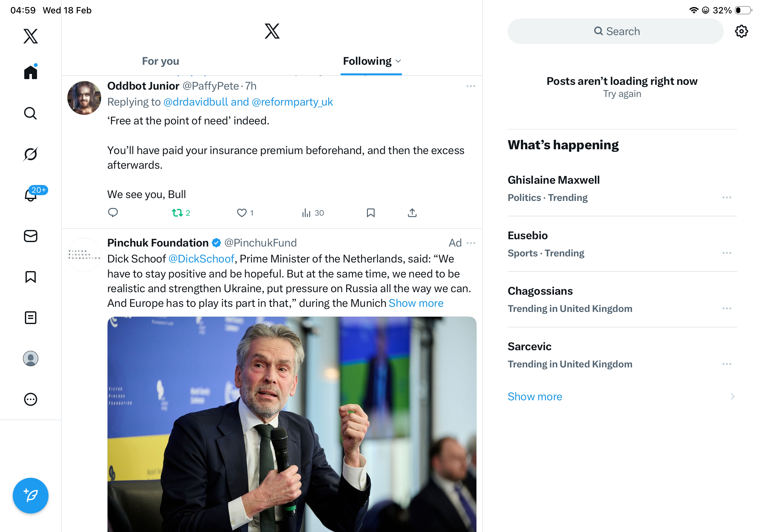Image resolution: width=762 pixels, height=532 pixels.
Task: Bookmark Oddbot Junior's post
Action: point(370,213)
